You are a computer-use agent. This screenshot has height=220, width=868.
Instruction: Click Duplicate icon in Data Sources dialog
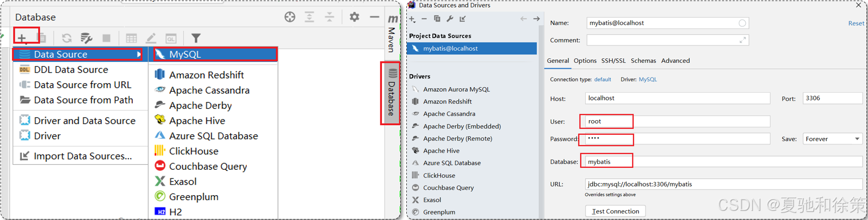(437, 19)
